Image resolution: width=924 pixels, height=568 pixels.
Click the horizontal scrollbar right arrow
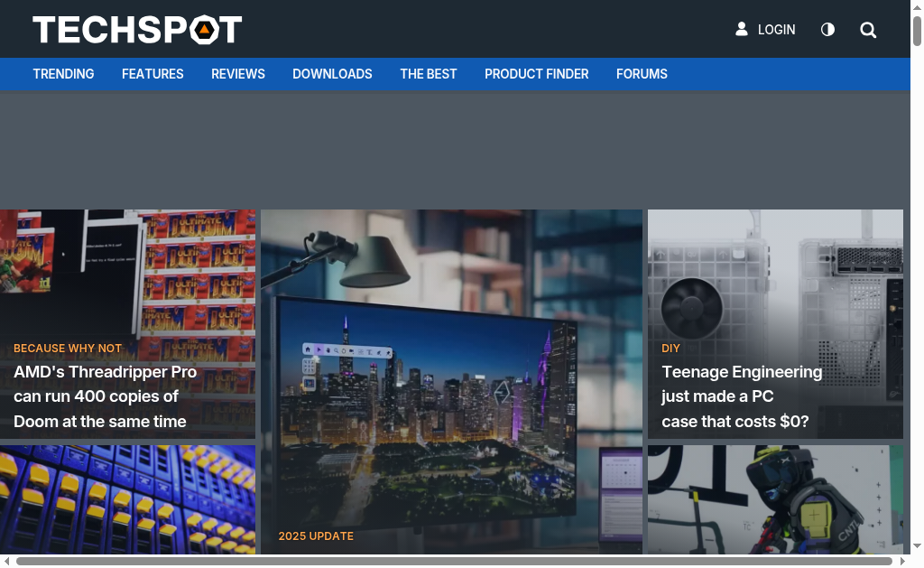click(x=902, y=561)
